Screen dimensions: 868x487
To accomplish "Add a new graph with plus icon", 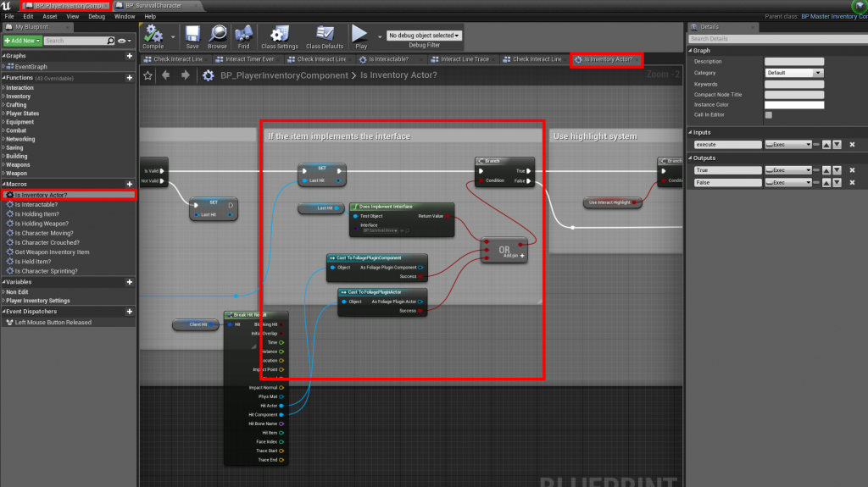I will point(130,56).
